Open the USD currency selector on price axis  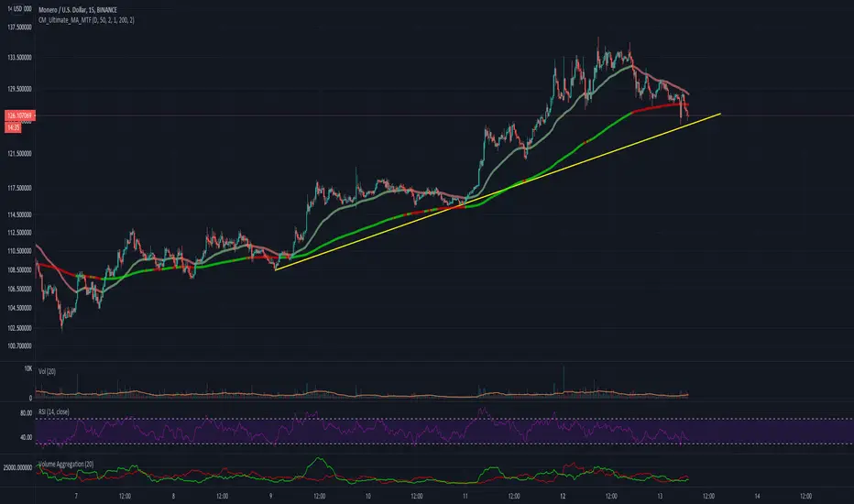click(x=19, y=9)
